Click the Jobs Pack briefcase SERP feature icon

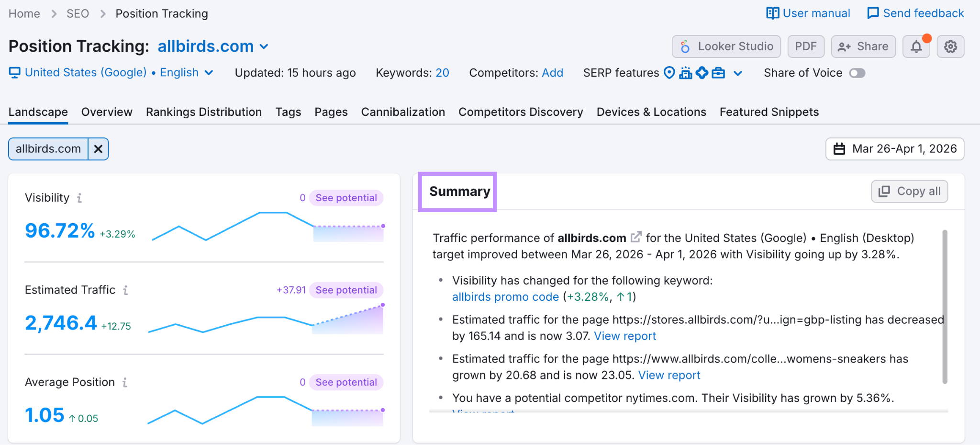[x=719, y=73]
